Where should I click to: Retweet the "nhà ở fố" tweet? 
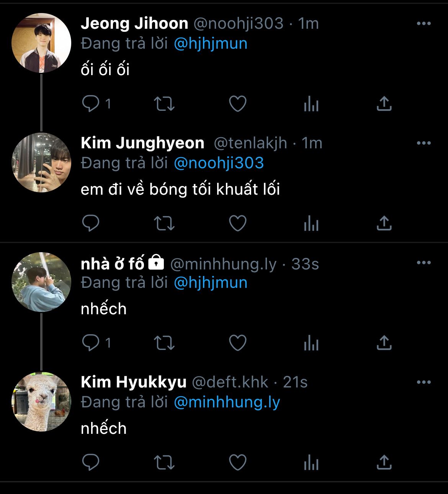164,343
